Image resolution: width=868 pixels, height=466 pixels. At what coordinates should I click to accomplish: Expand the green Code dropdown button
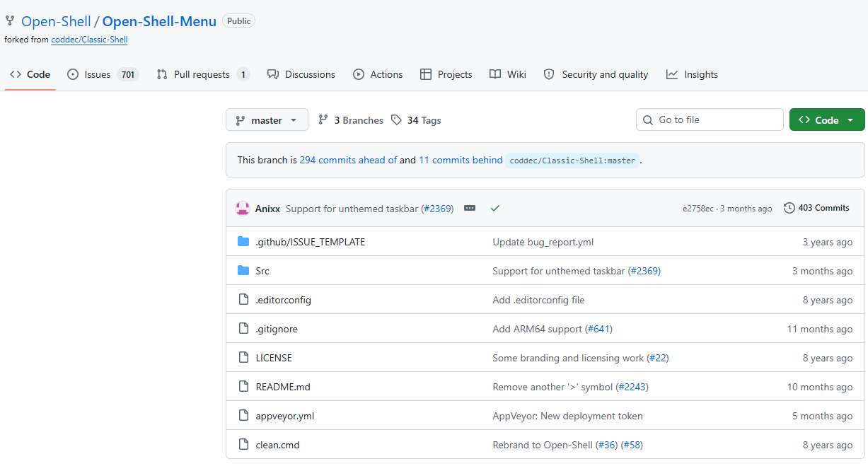click(826, 120)
